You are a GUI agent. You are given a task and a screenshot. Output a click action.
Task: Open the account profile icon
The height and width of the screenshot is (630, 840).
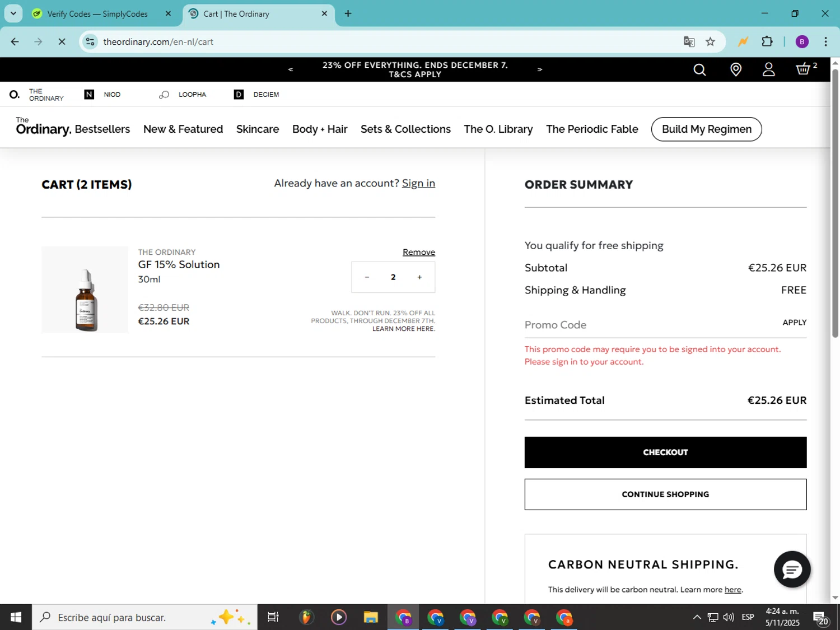point(769,69)
